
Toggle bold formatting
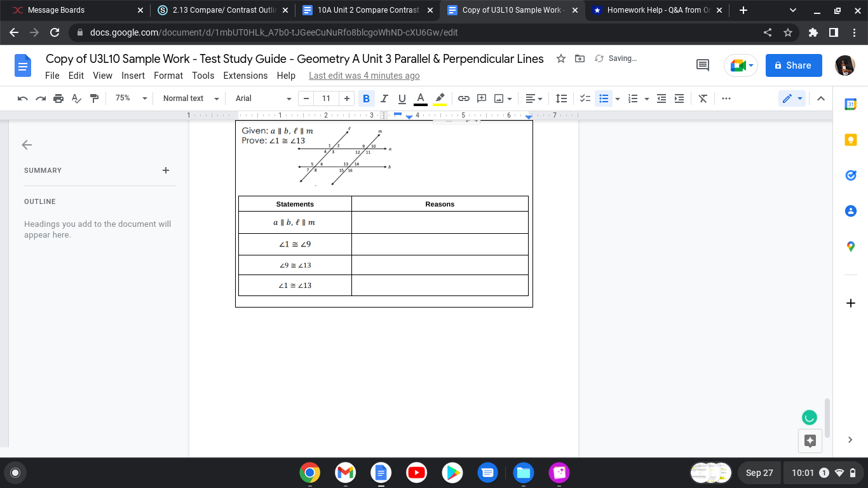[x=366, y=98]
